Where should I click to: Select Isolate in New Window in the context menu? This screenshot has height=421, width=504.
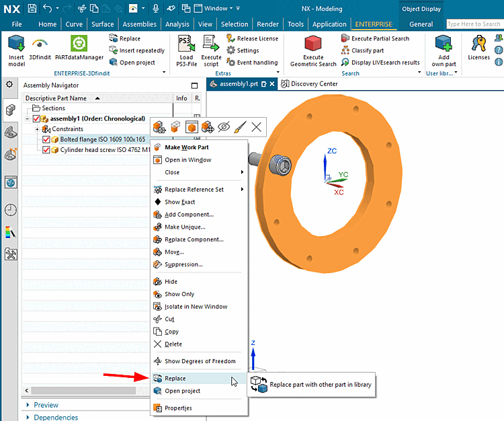200,307
